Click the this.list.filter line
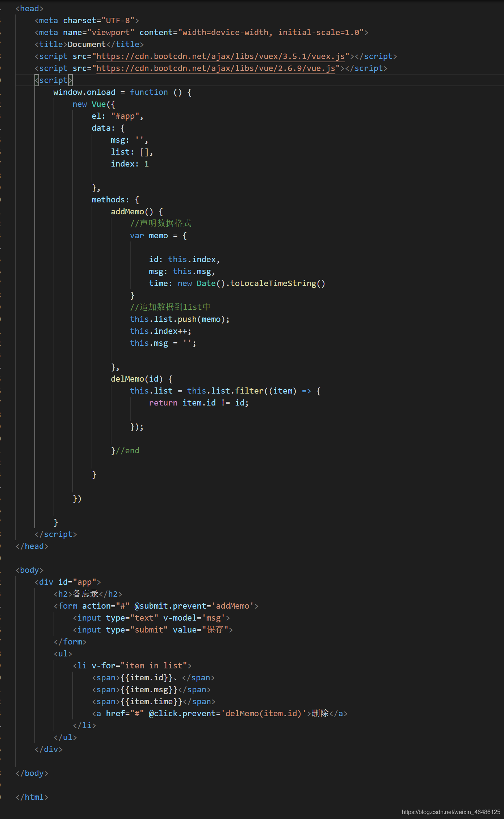The width and height of the screenshot is (504, 819). [x=225, y=391]
